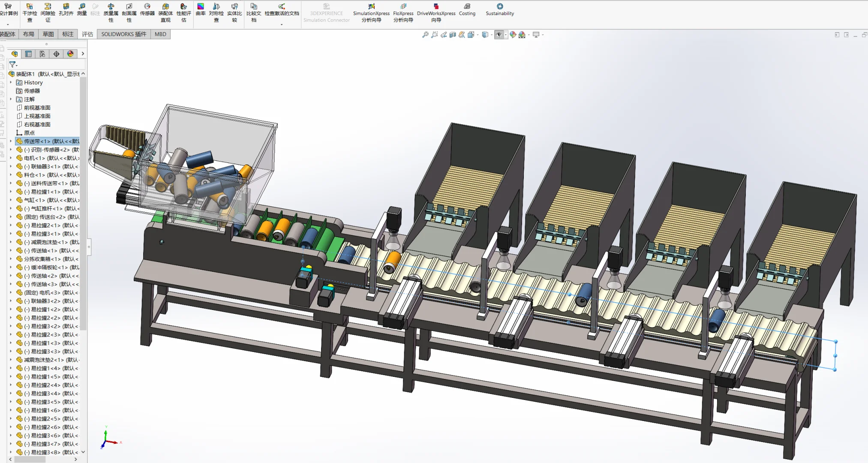Open the Hide/Show Items dropdown arrow
The width and height of the screenshot is (868, 463).
(x=506, y=35)
